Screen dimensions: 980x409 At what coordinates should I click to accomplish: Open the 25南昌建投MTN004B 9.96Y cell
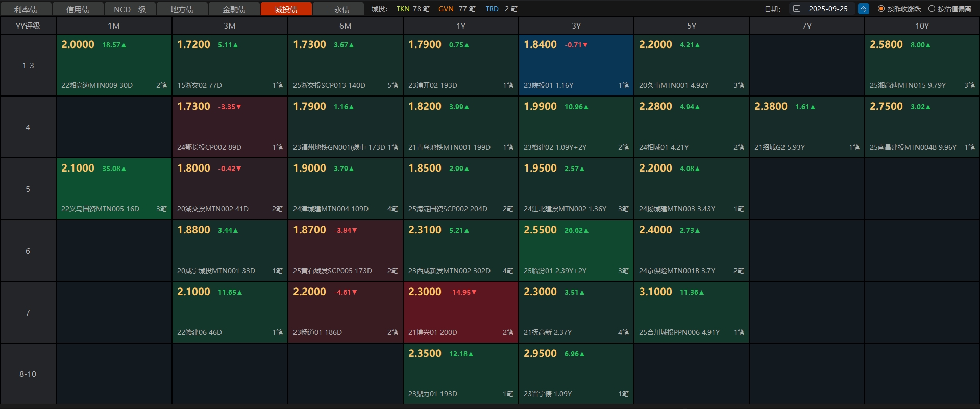point(922,127)
